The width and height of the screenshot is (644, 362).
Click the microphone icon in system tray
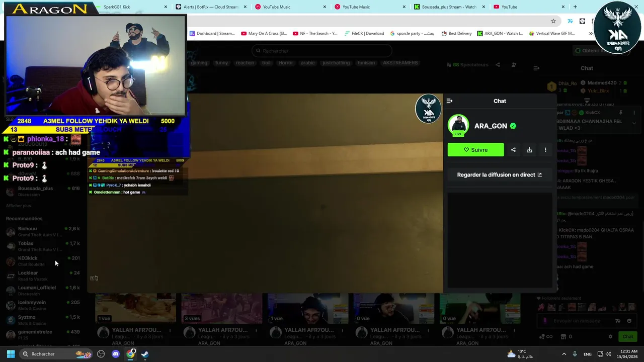(x=575, y=354)
